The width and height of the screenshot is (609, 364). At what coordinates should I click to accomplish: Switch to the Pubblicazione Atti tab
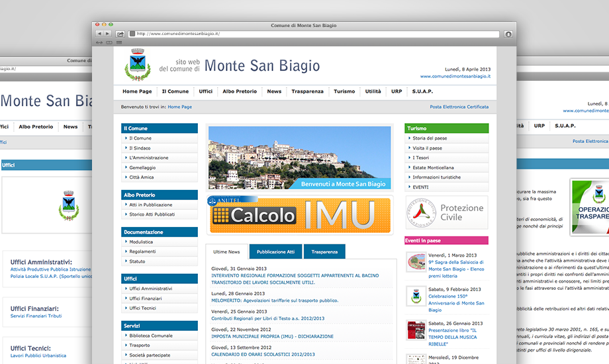click(276, 251)
